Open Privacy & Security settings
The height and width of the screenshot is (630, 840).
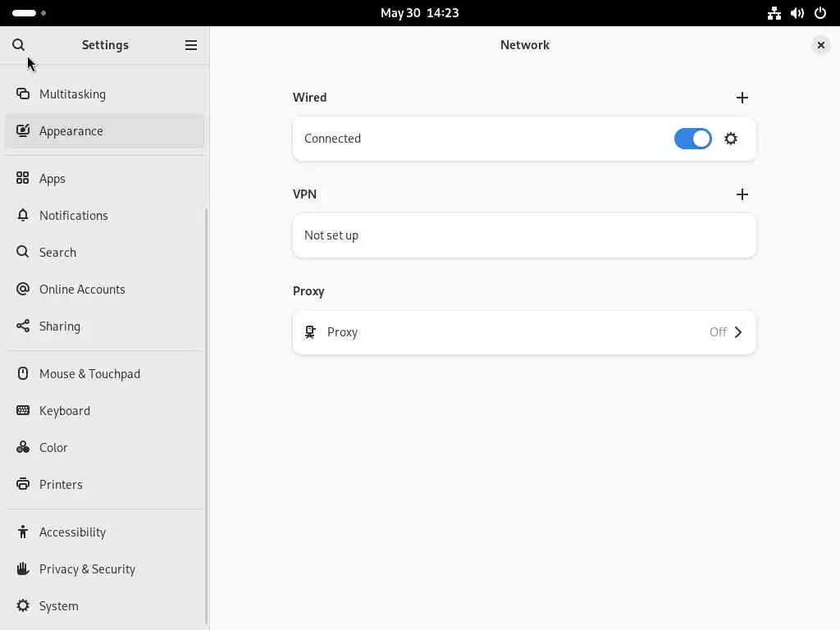tap(105, 568)
